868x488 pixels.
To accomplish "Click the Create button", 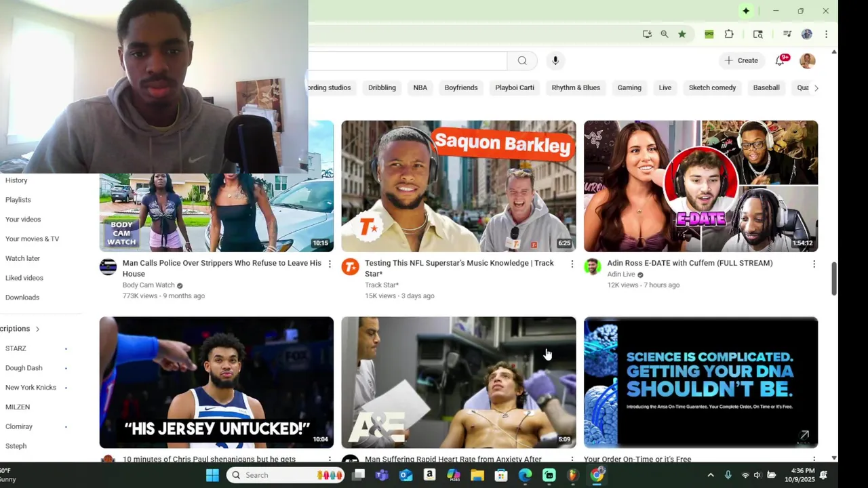I will pos(741,60).
